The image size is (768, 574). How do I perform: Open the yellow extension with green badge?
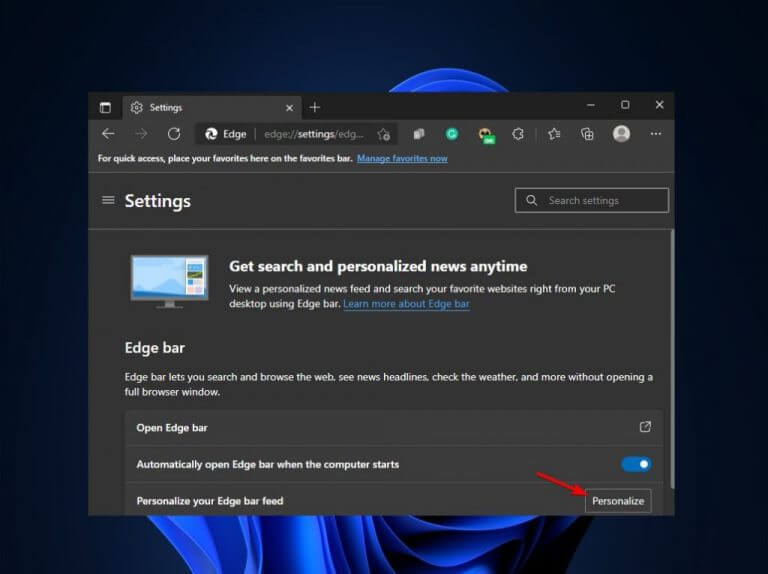point(486,135)
